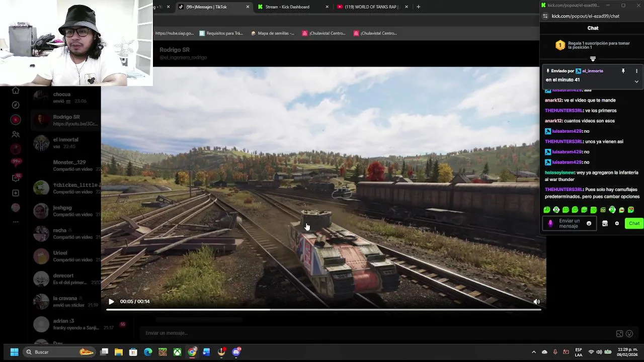Seek along the video progress bar

[x=324, y=310]
